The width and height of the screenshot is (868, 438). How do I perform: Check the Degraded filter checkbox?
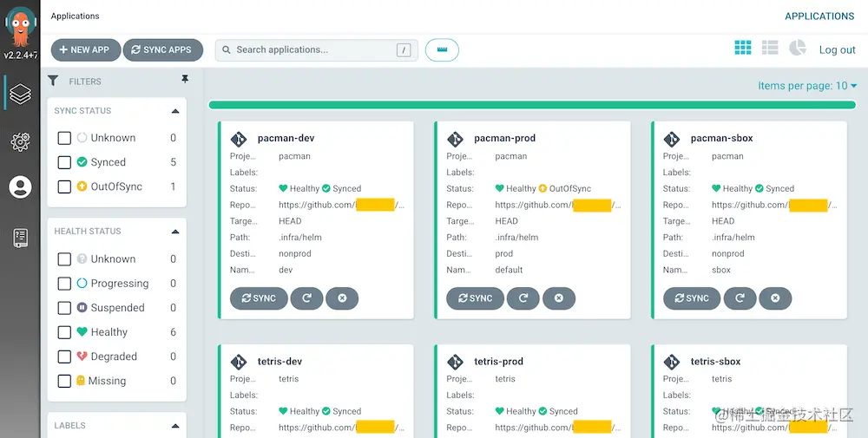click(64, 356)
